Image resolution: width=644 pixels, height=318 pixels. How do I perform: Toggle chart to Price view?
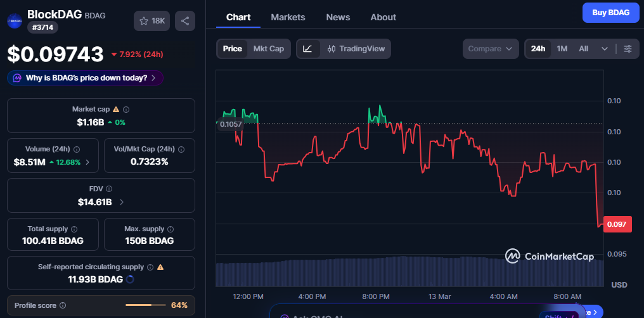pos(233,49)
